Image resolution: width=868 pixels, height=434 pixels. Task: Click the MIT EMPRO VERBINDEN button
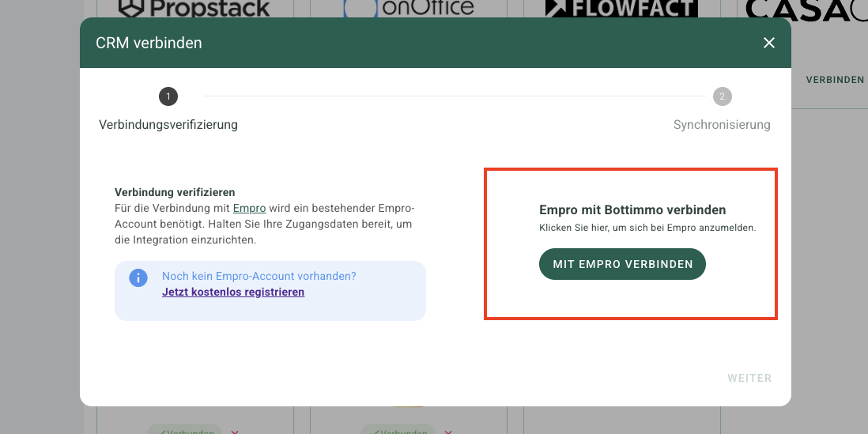click(622, 264)
